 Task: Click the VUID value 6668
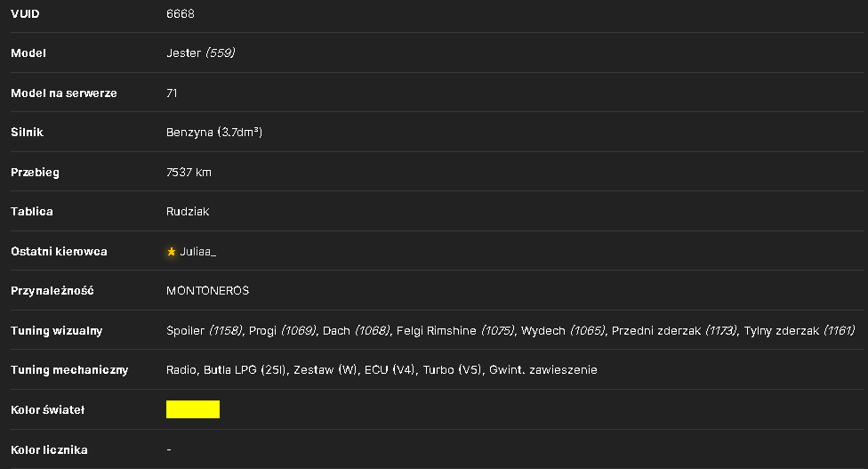[x=181, y=14]
